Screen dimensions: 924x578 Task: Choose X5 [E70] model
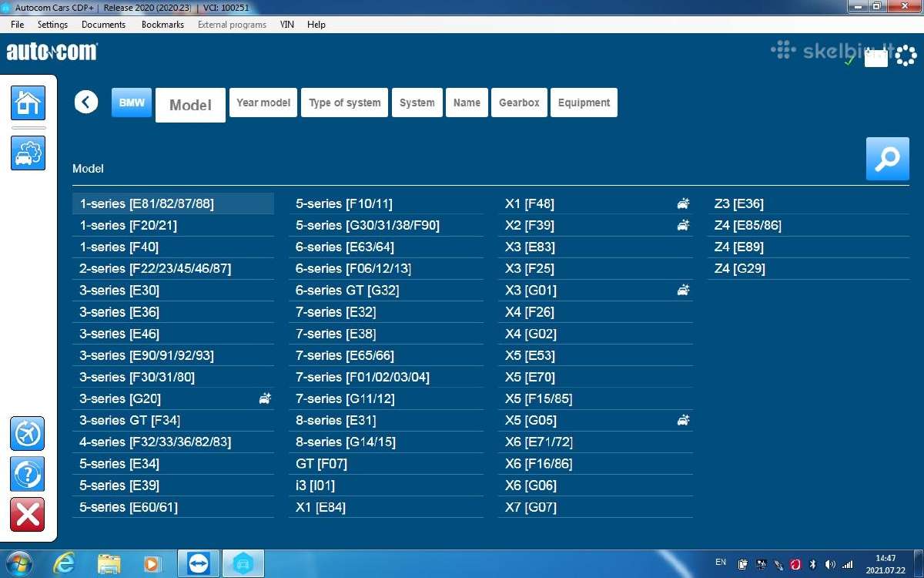595,377
